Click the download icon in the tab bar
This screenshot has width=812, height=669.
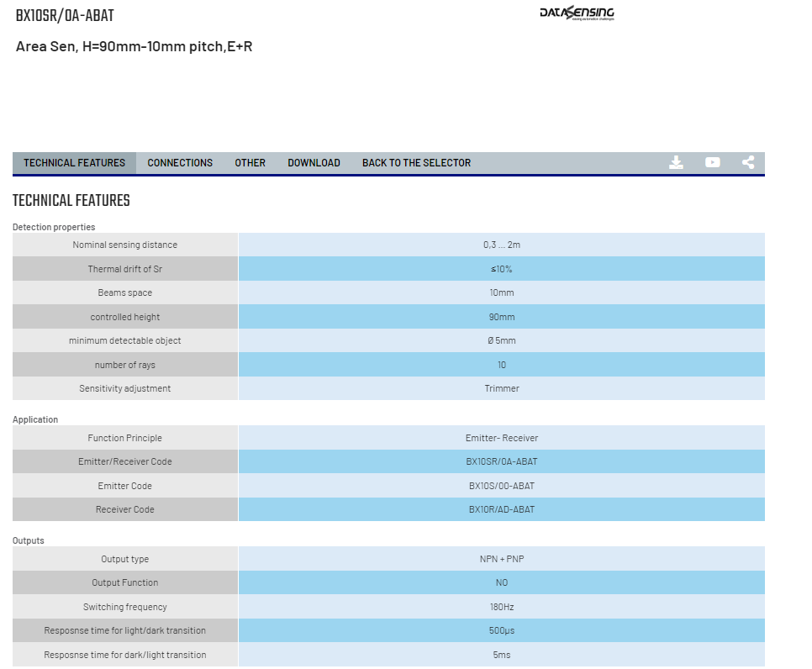676,162
